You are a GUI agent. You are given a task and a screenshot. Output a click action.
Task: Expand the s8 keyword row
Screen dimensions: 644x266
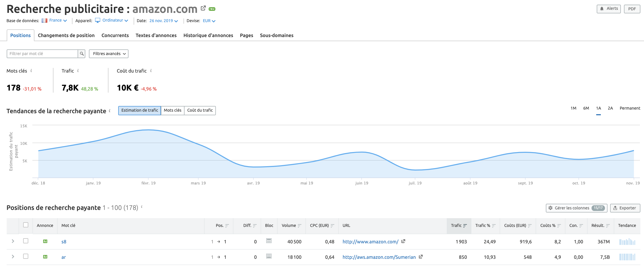13,241
